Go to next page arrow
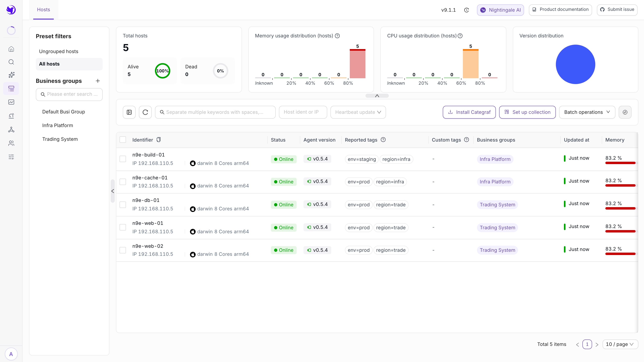644x362 pixels. (597, 344)
